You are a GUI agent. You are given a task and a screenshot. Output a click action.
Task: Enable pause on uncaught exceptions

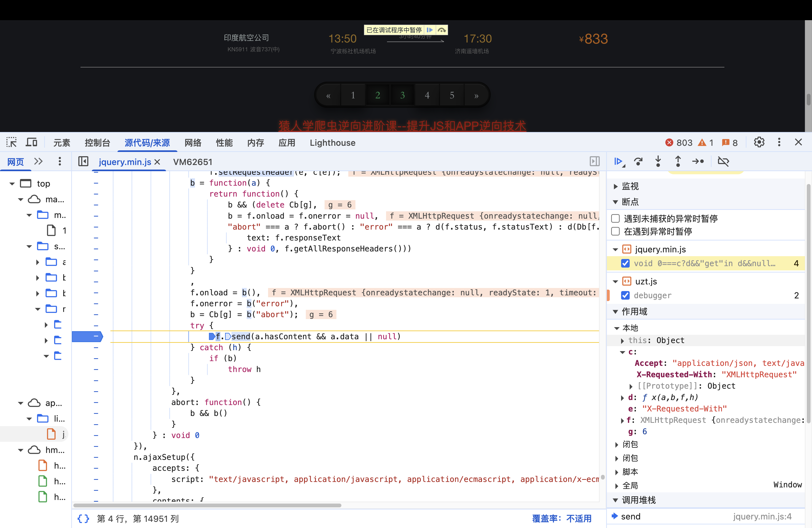[x=616, y=218]
